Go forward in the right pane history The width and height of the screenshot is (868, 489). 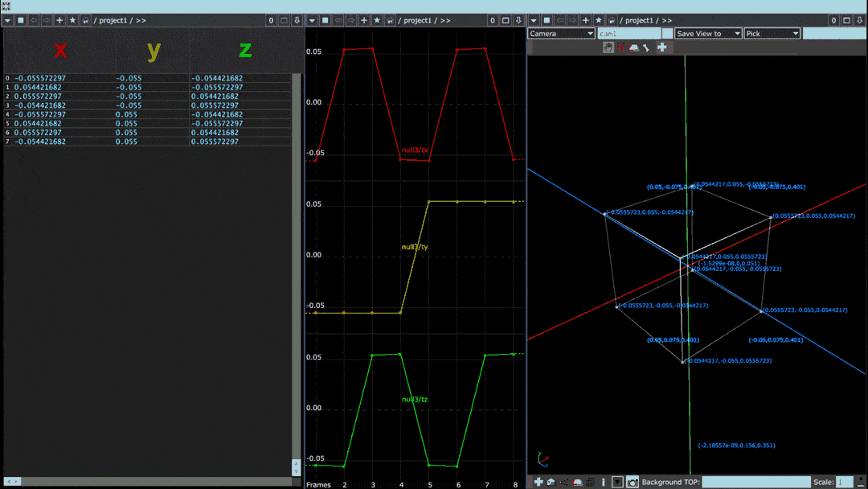[x=572, y=20]
